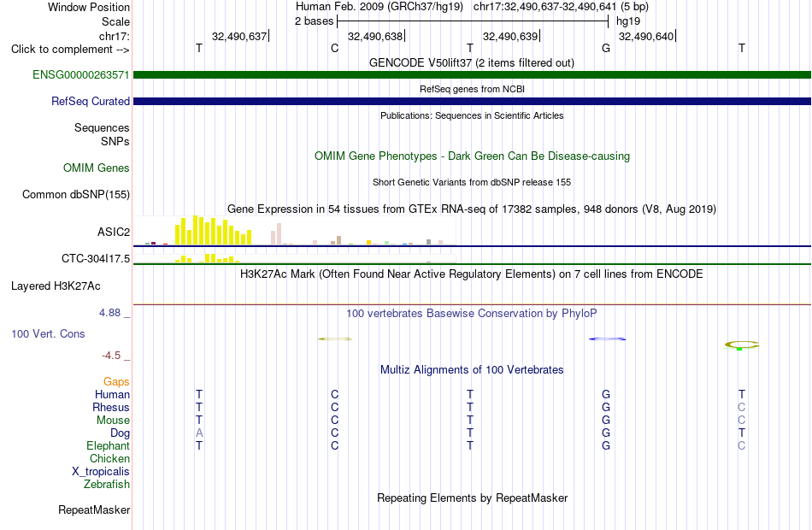Click position marker 32,490,639
Viewport: 812px width, 530px height.
click(x=510, y=36)
